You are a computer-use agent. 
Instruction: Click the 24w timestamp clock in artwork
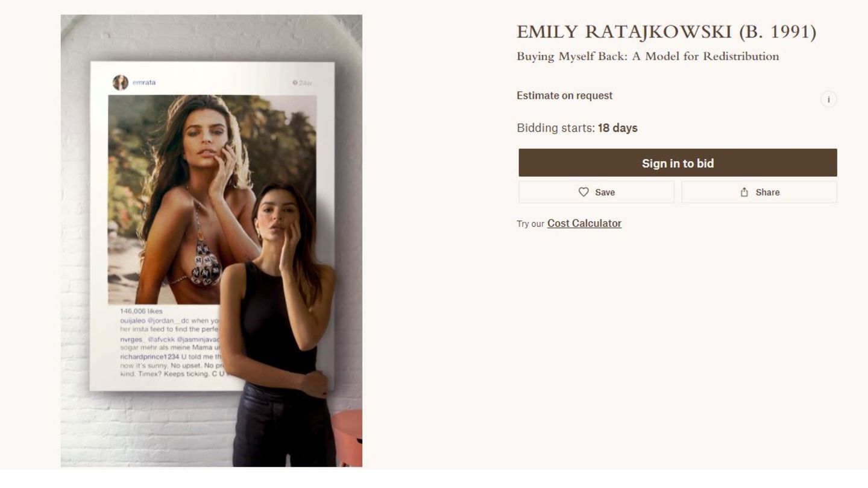[295, 83]
